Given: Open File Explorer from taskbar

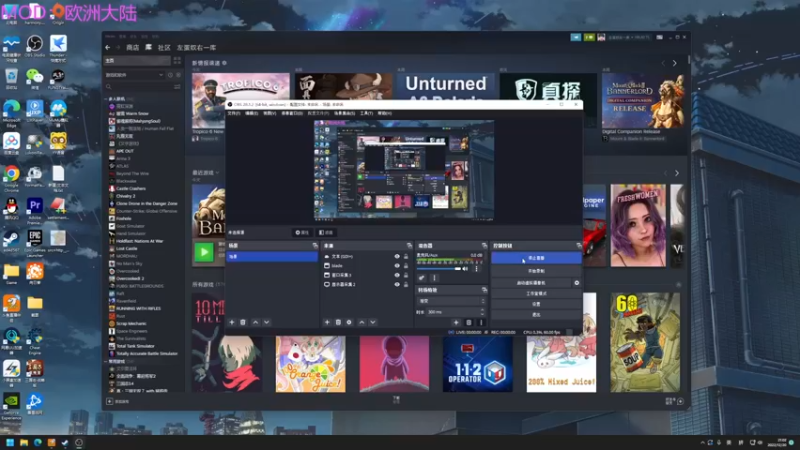Looking at the screenshot, I should pos(24,442).
